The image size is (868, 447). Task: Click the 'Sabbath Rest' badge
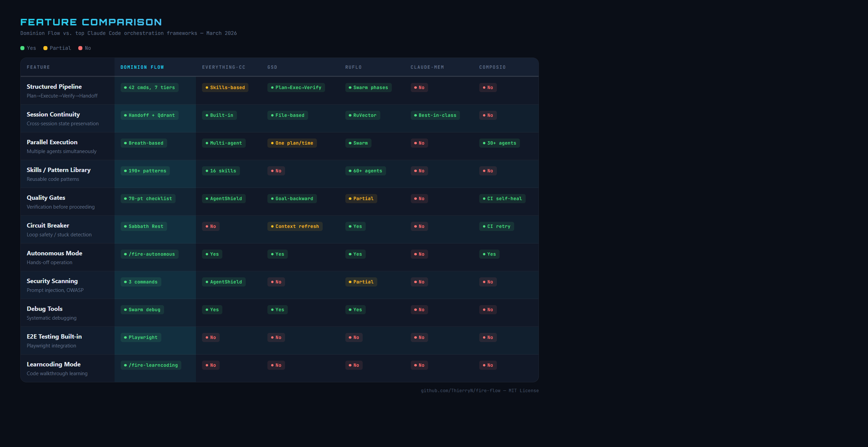point(144,227)
